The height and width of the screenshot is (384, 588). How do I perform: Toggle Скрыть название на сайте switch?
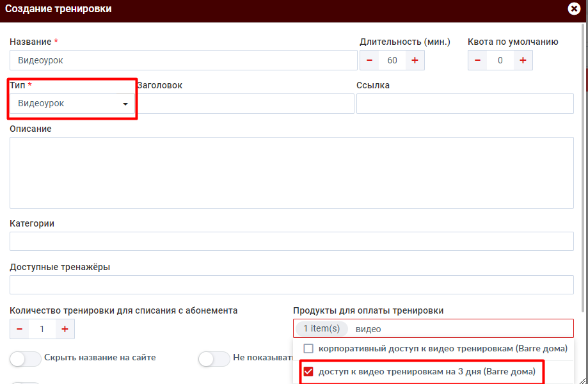coord(26,358)
